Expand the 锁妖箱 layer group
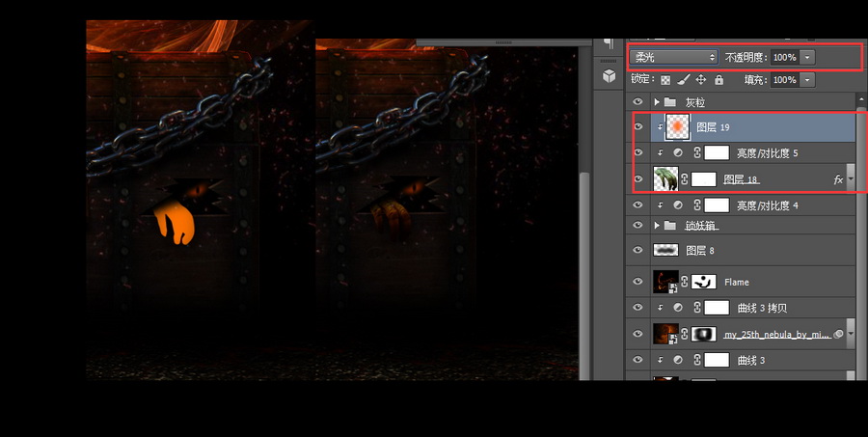Screen dimensions: 868x437 tap(657, 226)
